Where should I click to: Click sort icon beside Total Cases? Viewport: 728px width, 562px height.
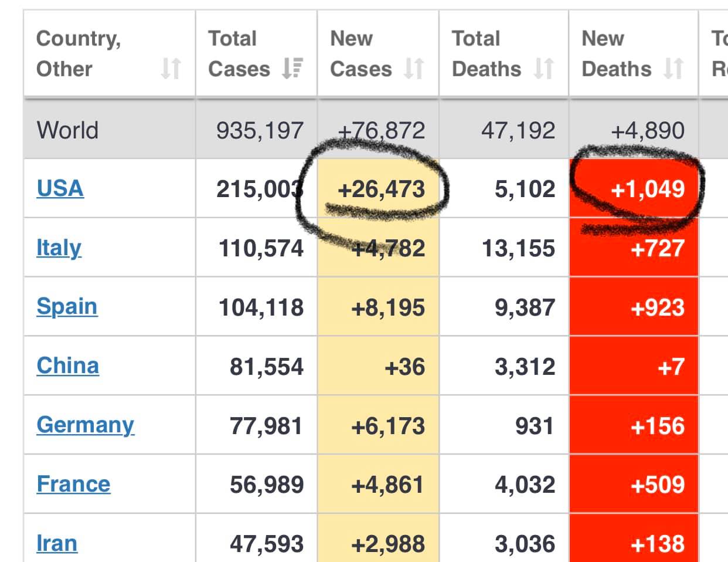[292, 69]
